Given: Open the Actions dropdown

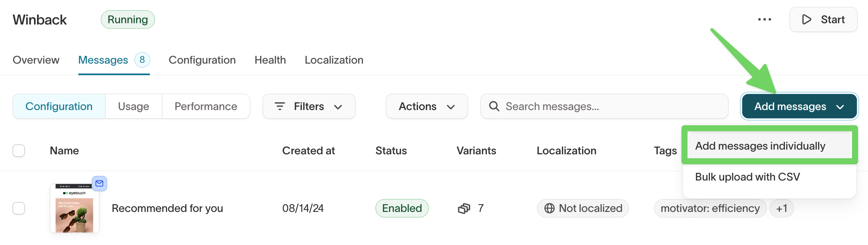Looking at the screenshot, I should [426, 106].
